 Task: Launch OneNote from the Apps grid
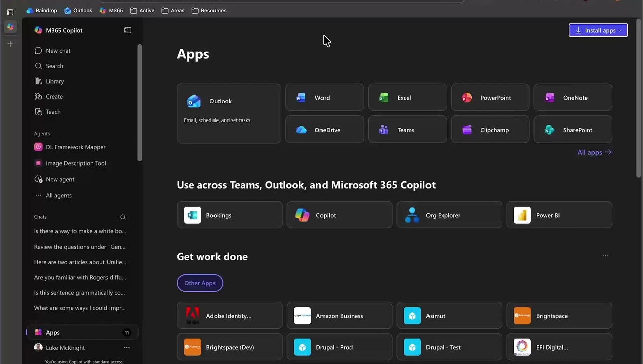point(573,98)
